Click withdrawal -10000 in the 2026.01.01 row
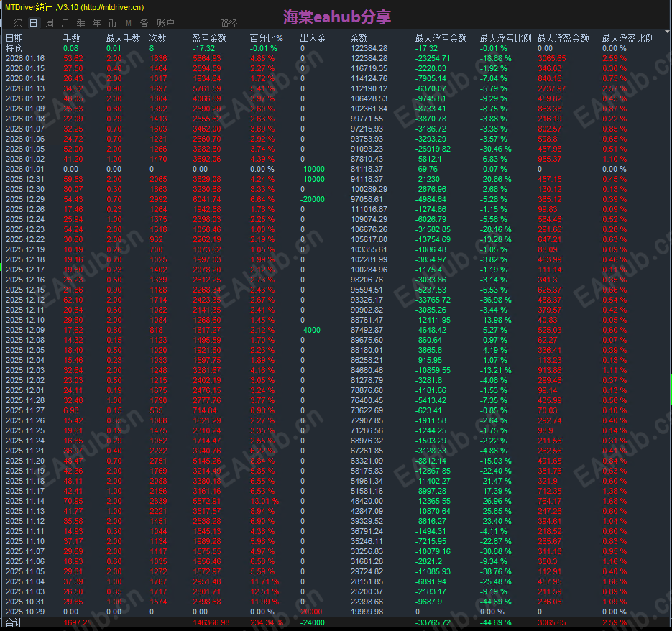672x631 pixels. [313, 170]
